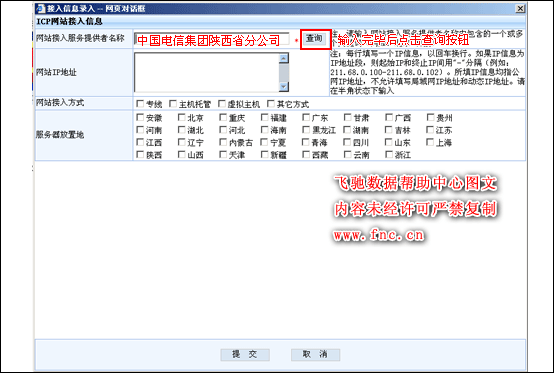Click the IP textarea scroll down arrow
Viewport: 554px width, 373px height.
coord(284,87)
